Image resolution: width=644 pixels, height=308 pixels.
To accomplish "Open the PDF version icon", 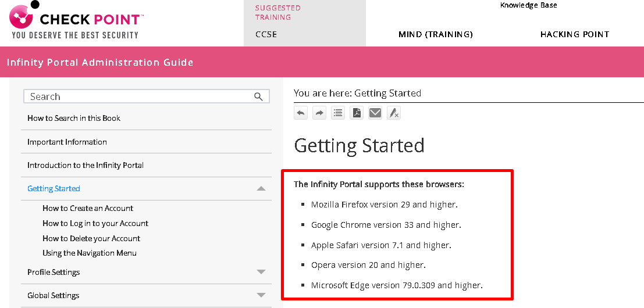I will (x=357, y=113).
